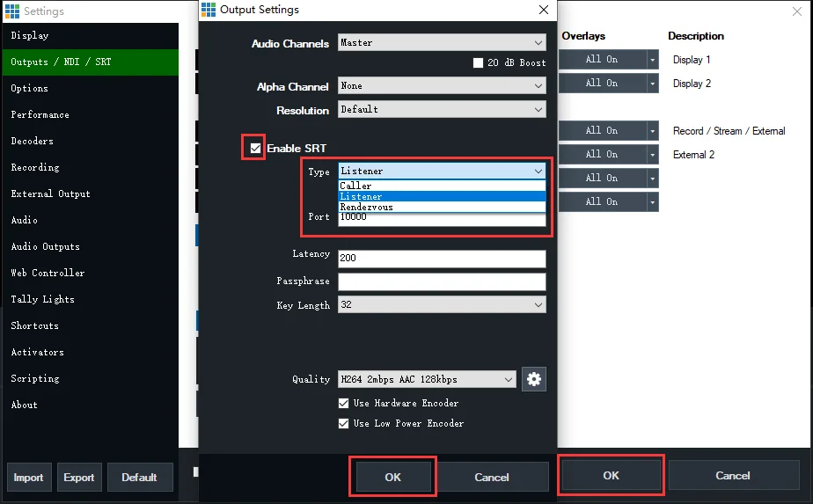813x504 pixels.
Task: Click the Export settings button
Action: [x=79, y=477]
